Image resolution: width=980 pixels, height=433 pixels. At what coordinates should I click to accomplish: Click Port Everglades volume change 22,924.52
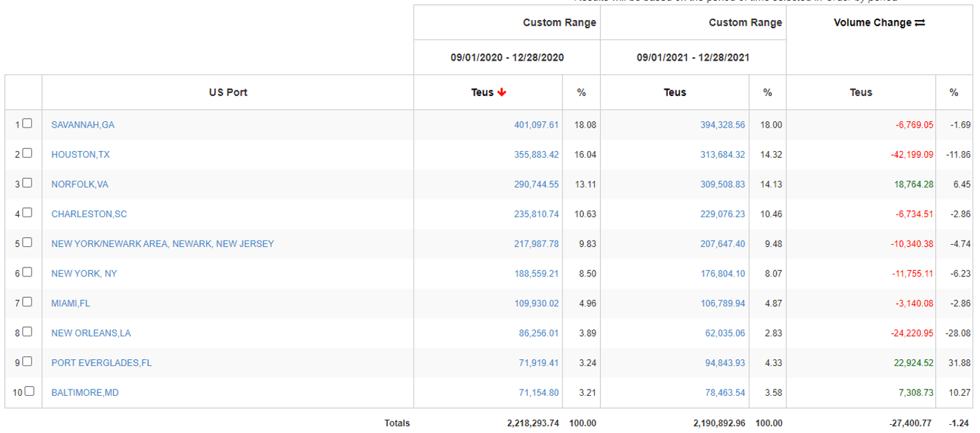point(914,363)
